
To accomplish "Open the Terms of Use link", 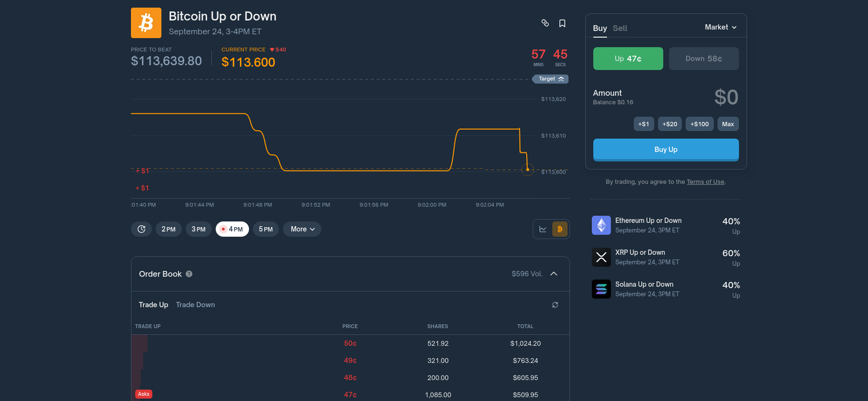I will coord(706,182).
